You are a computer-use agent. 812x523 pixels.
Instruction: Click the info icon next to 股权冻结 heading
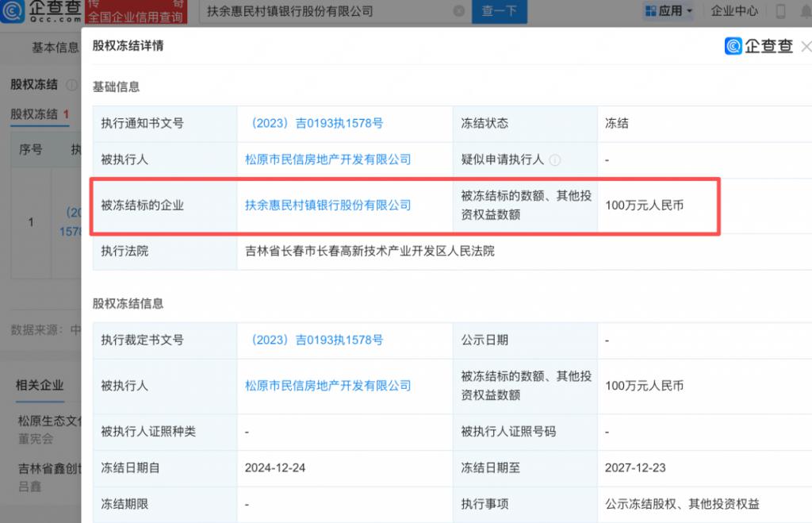[71, 85]
